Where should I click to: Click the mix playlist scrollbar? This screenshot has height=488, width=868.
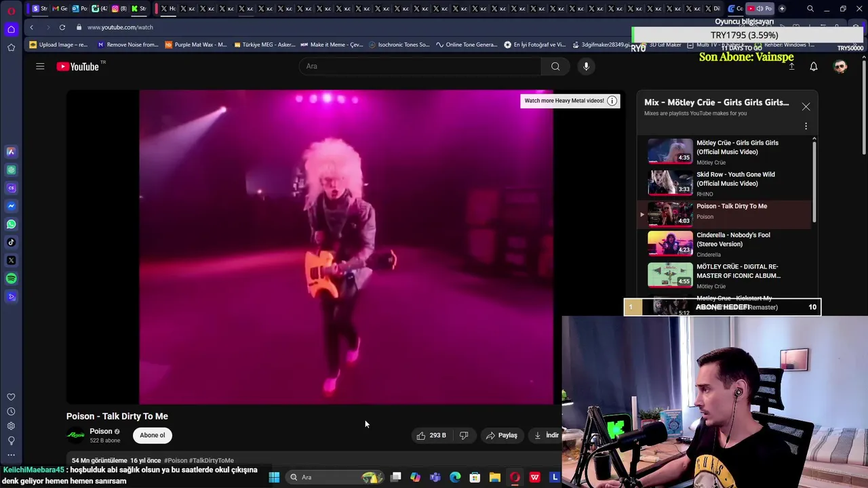[814, 181]
